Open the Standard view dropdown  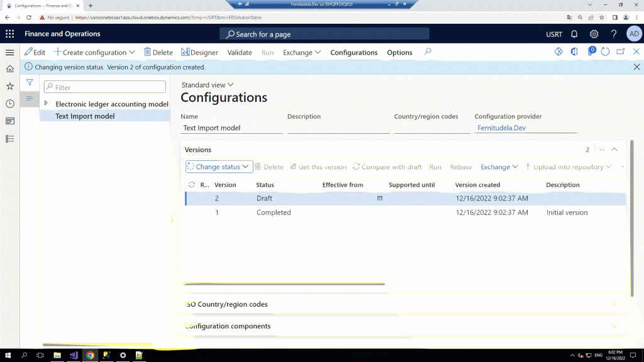click(207, 85)
